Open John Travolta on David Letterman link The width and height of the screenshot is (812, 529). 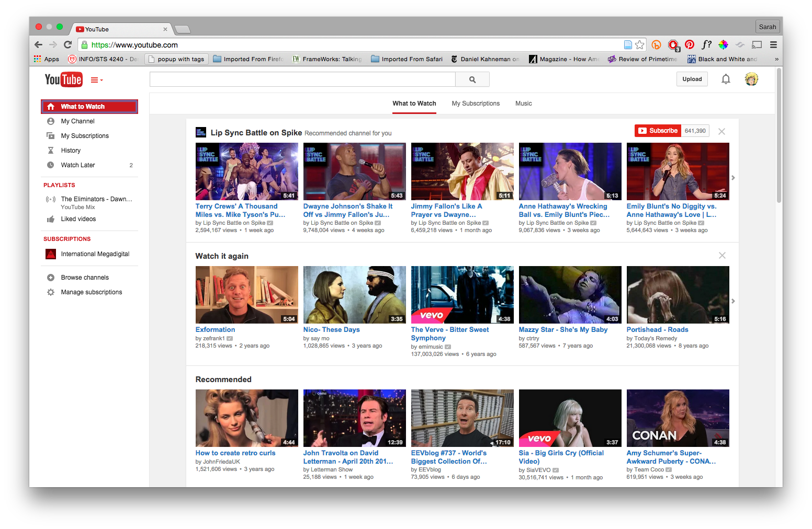[348, 457]
